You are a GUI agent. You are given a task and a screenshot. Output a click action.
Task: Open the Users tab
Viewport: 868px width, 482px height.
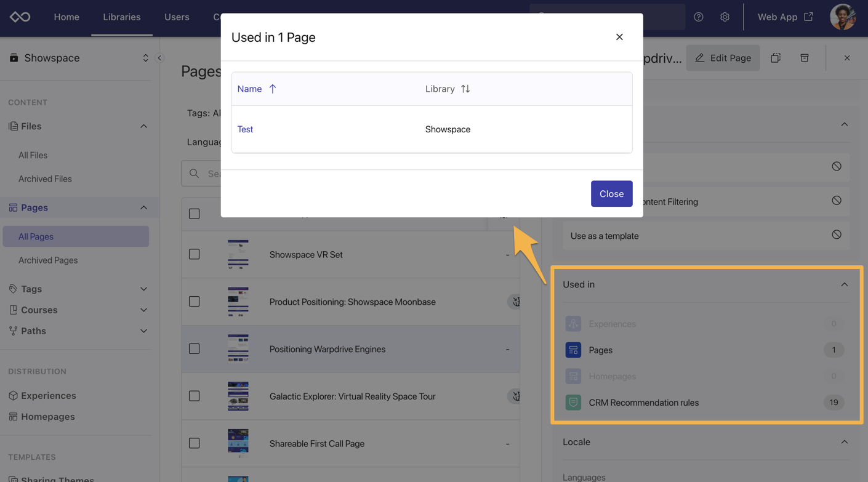coord(177,17)
